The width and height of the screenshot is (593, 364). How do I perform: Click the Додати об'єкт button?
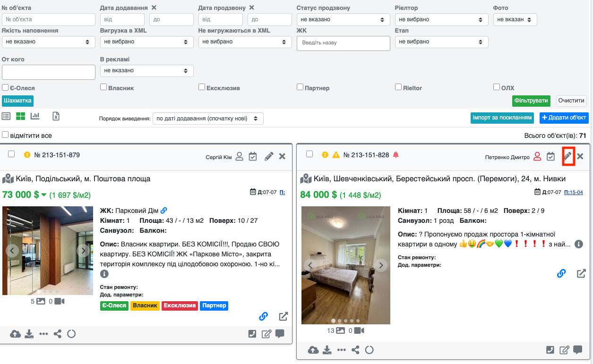click(x=564, y=118)
